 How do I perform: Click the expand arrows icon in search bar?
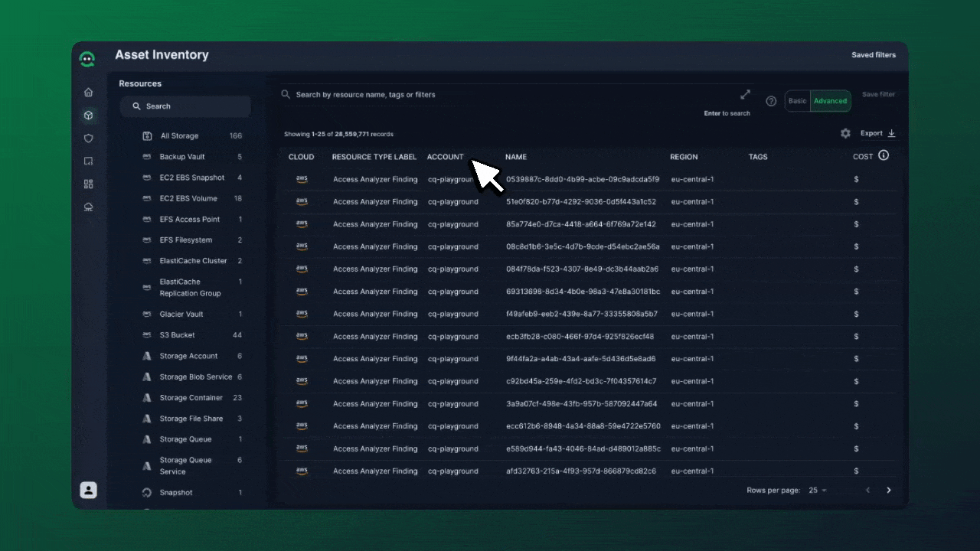745,95
